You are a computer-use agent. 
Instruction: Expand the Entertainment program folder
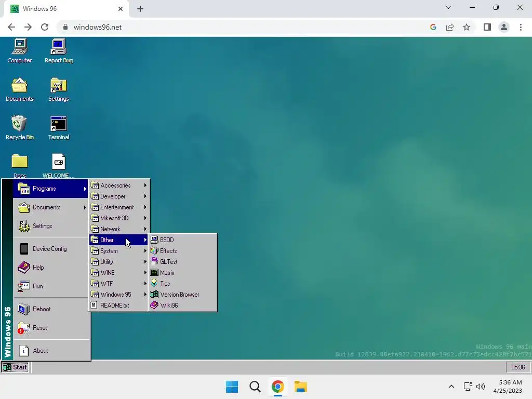[x=119, y=207]
